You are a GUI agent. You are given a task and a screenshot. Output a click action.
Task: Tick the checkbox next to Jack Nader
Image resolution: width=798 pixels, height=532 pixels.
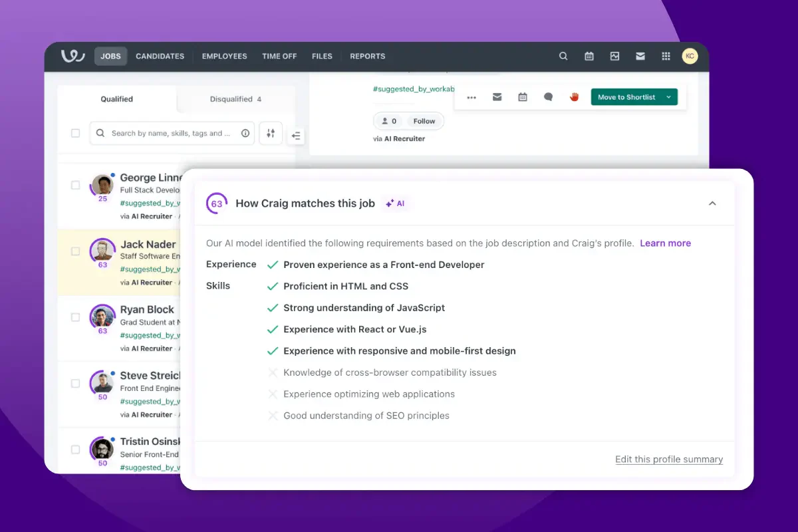point(75,251)
